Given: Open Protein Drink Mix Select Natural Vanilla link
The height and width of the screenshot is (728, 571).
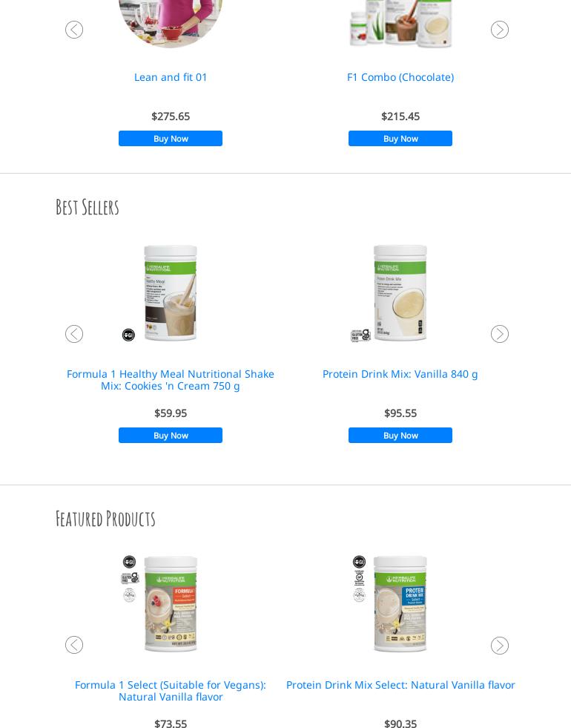Looking at the screenshot, I should [x=400, y=685].
